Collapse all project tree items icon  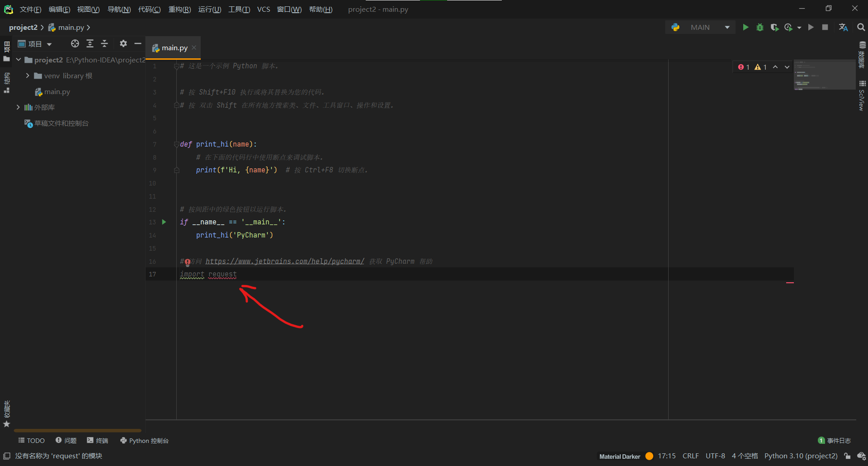coord(104,43)
